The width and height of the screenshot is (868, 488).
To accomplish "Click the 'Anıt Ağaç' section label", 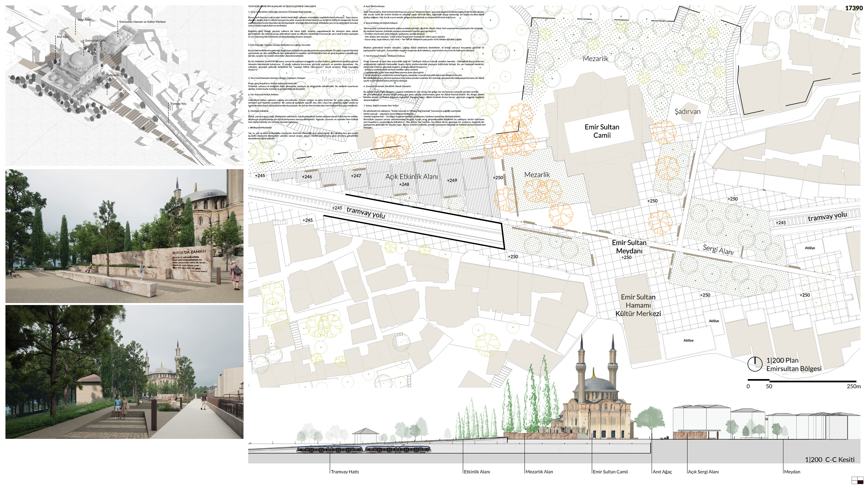I will (662, 472).
